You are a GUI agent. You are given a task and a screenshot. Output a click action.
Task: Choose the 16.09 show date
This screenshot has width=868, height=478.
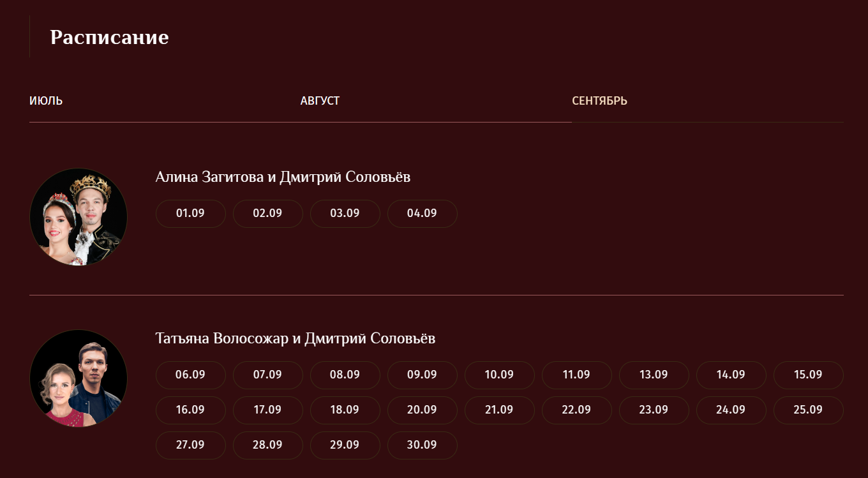pos(190,410)
